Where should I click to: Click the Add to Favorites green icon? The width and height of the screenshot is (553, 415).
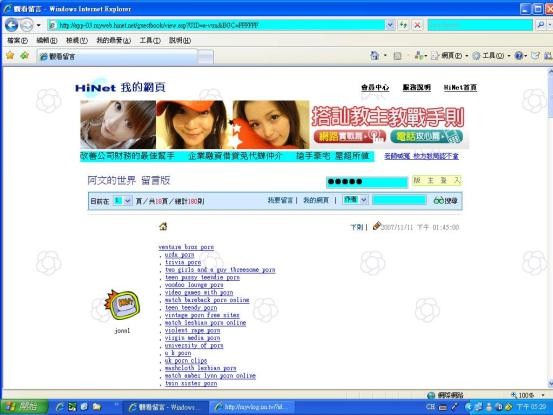click(24, 55)
